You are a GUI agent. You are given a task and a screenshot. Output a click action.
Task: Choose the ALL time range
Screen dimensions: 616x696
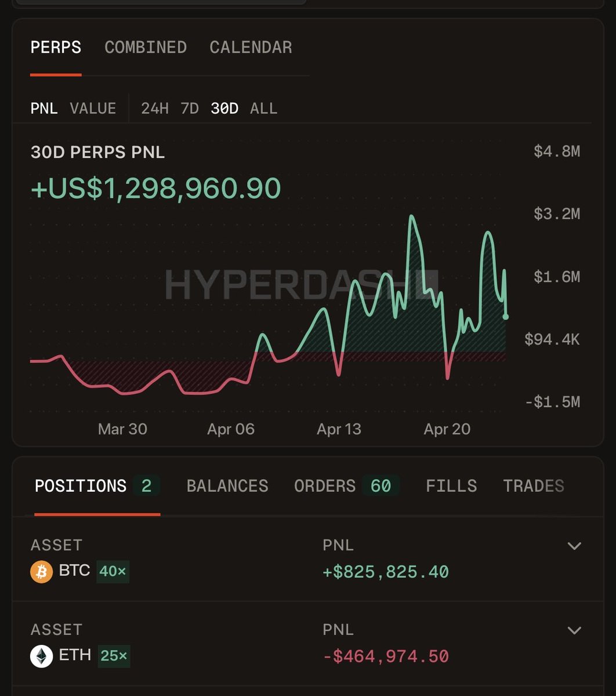(x=264, y=108)
